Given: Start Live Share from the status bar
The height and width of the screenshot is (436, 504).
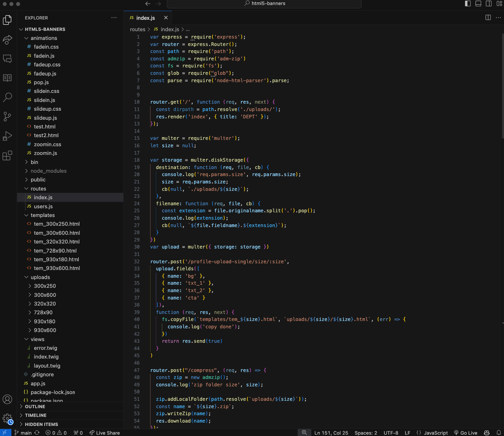Looking at the screenshot, I should (x=105, y=433).
